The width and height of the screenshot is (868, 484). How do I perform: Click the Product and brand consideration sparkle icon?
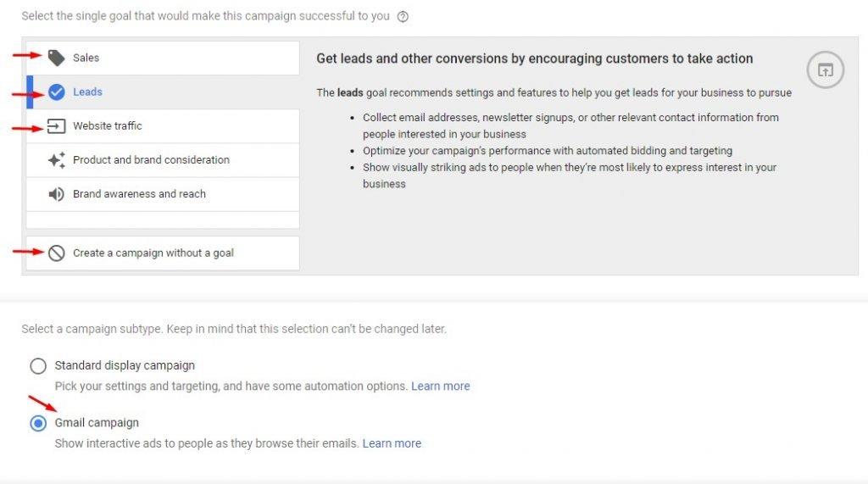(56, 160)
